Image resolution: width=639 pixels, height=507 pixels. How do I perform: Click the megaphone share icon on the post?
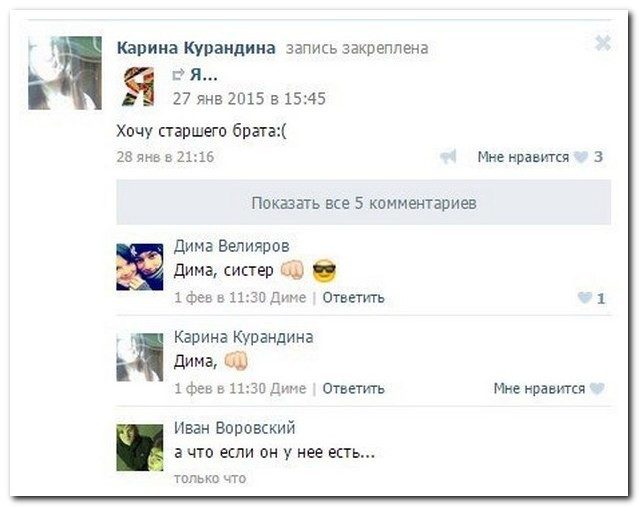click(x=448, y=157)
